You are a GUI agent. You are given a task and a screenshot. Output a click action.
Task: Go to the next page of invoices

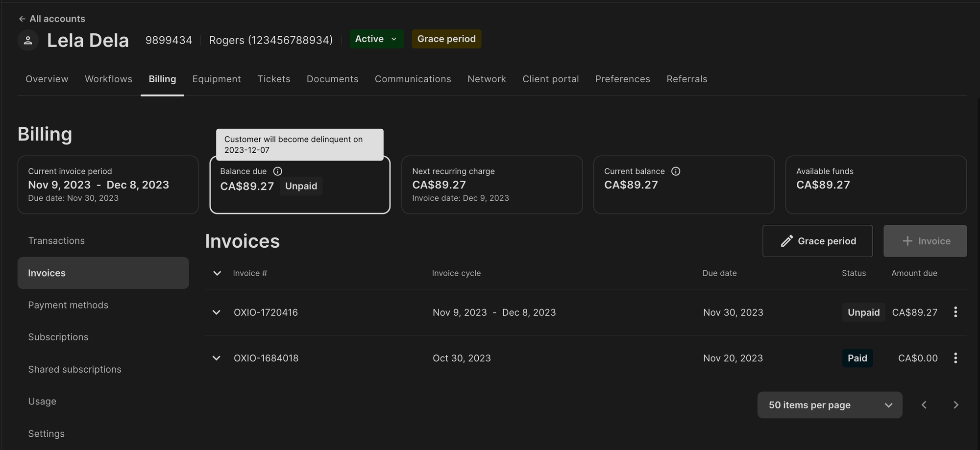[x=955, y=405]
